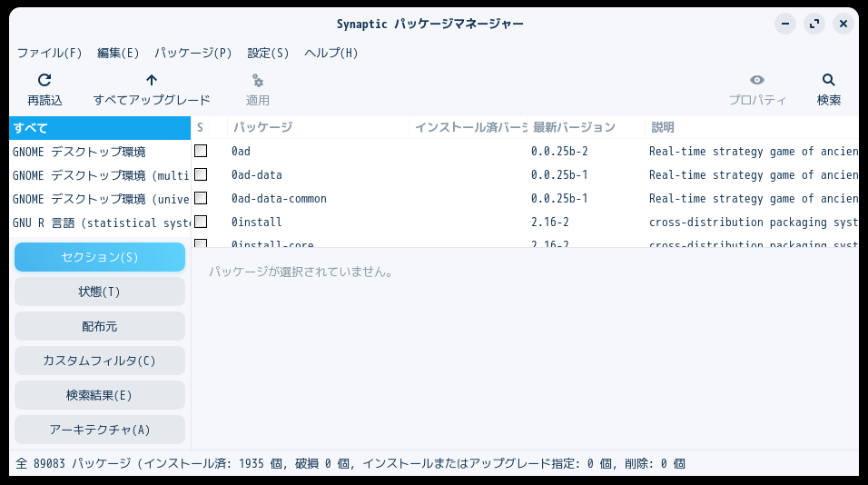Minimize the Synaptic window
The image size is (868, 485).
784,24
